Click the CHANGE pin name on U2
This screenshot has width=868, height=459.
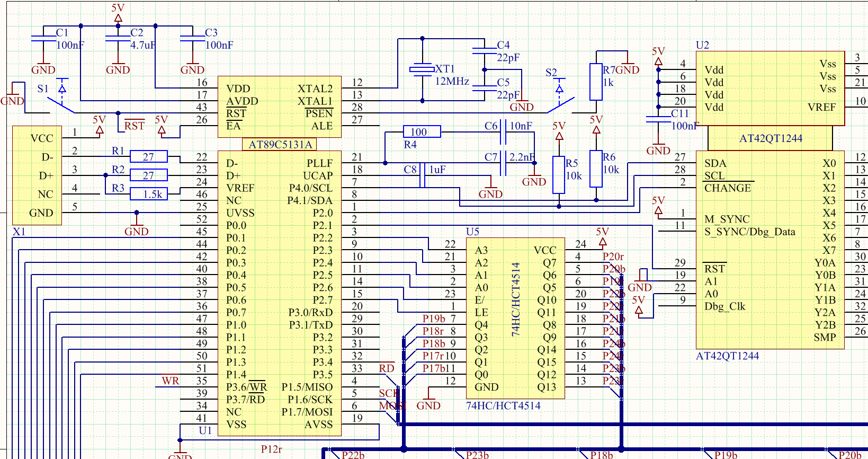pos(728,188)
